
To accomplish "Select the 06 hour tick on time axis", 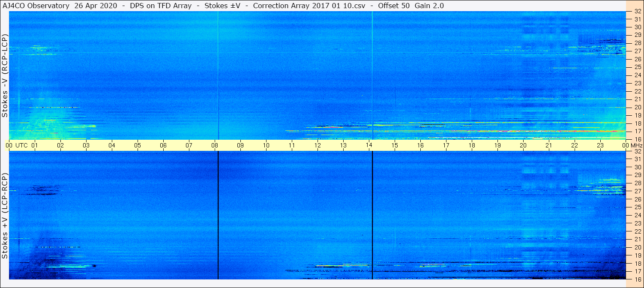I will pyautogui.click(x=163, y=145).
